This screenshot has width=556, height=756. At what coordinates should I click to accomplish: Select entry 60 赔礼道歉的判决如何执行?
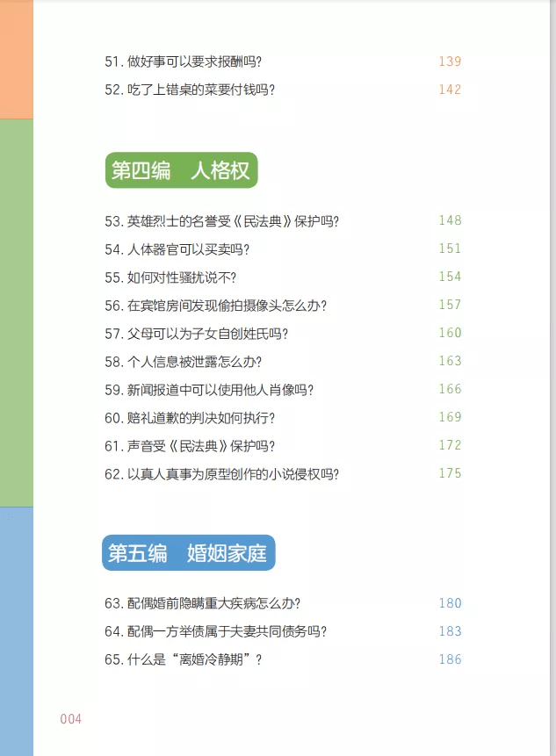[x=190, y=418]
